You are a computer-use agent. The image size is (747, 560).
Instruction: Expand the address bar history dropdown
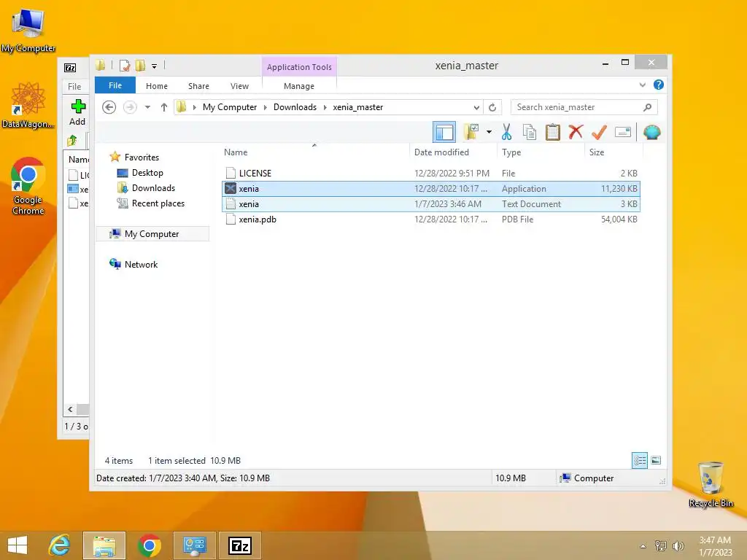[x=476, y=108]
